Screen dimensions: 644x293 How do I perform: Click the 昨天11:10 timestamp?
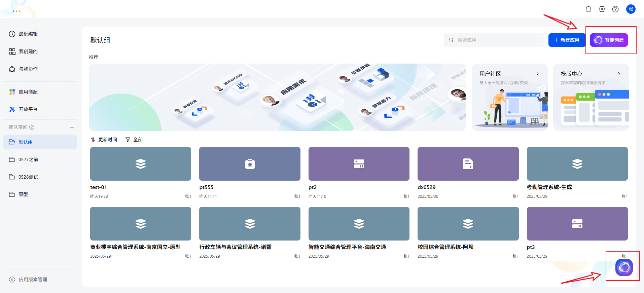coord(317,196)
